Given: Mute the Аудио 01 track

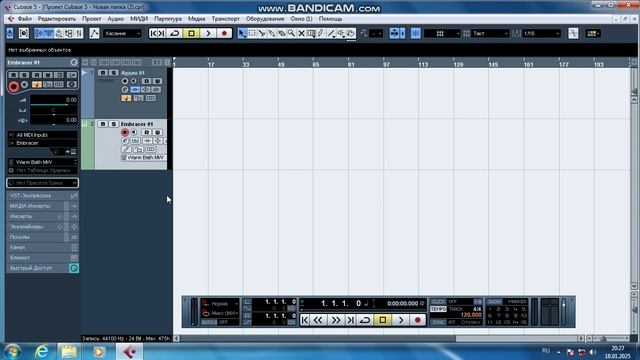Looking at the screenshot, I should click(103, 73).
